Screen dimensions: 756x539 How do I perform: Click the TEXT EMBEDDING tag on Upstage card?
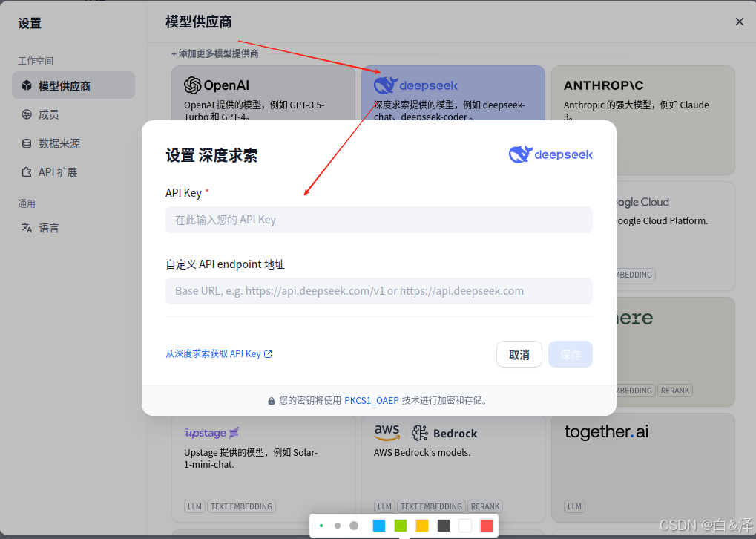[x=241, y=506]
